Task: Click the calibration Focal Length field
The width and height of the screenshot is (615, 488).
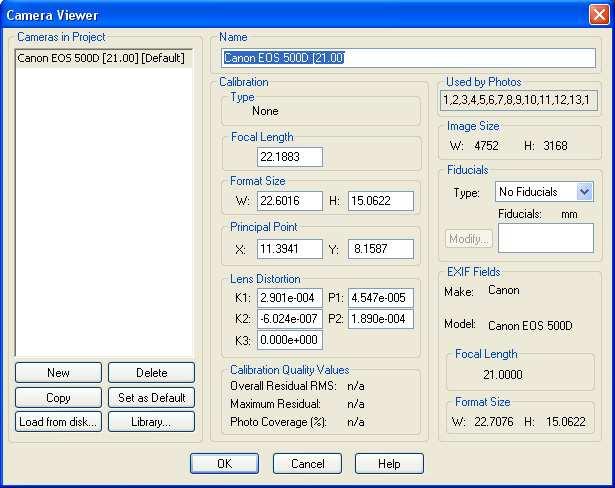Action: 290,157
